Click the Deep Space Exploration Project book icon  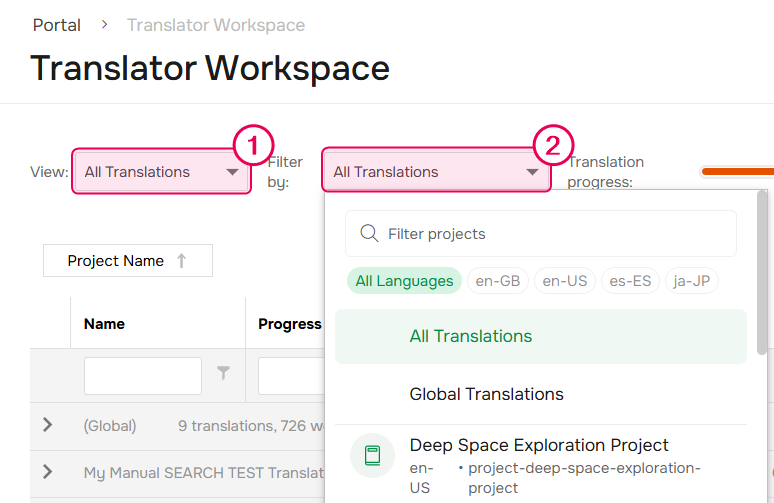coord(372,455)
